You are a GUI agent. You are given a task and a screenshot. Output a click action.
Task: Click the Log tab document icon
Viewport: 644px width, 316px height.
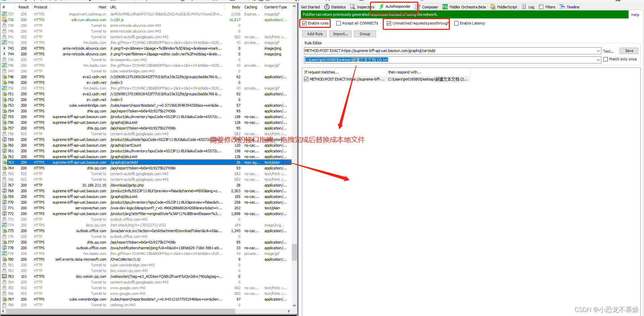click(x=524, y=7)
